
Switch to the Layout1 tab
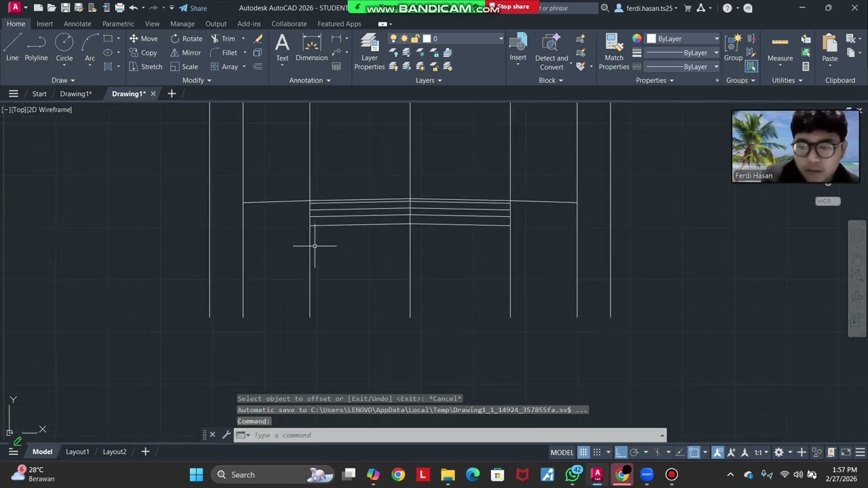coord(77,452)
